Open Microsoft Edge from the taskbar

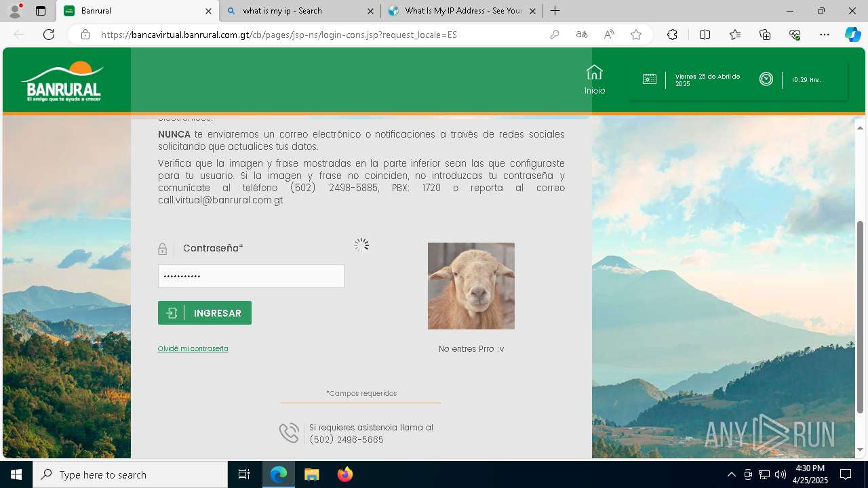(279, 474)
